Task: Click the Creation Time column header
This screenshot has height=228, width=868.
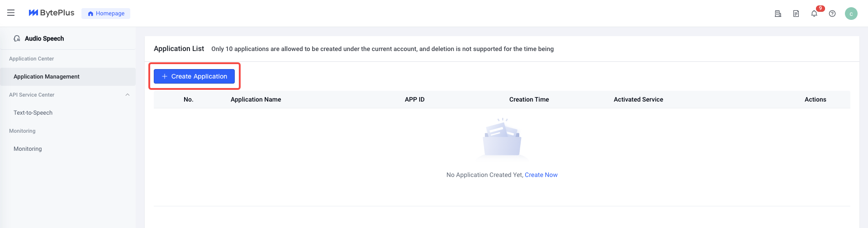Action: pyautogui.click(x=529, y=99)
